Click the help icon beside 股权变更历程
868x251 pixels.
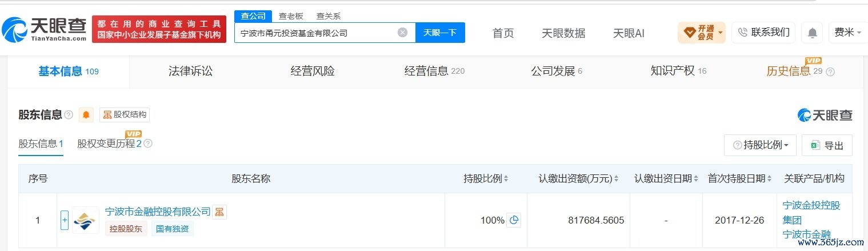(x=148, y=144)
